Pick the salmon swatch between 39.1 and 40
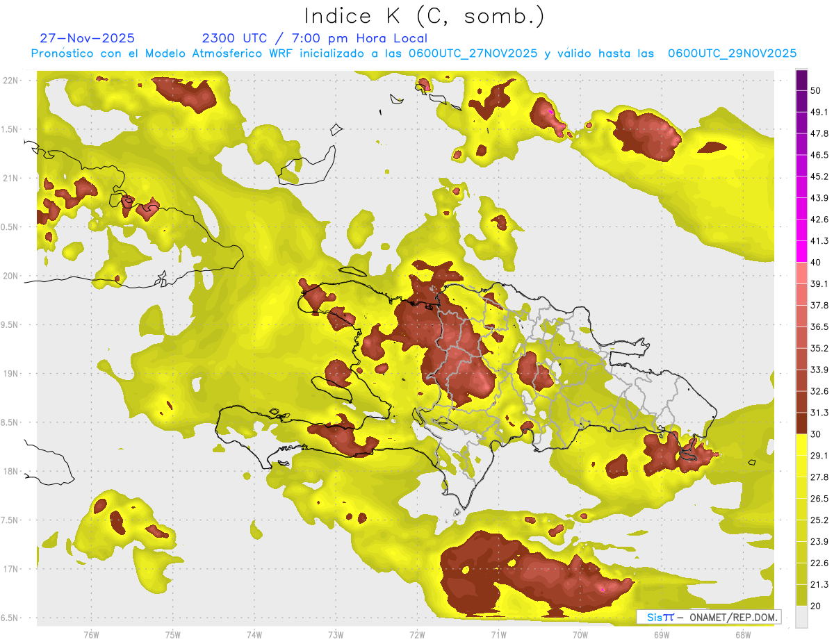Viewport: 834px width, 644px height. 801,273
